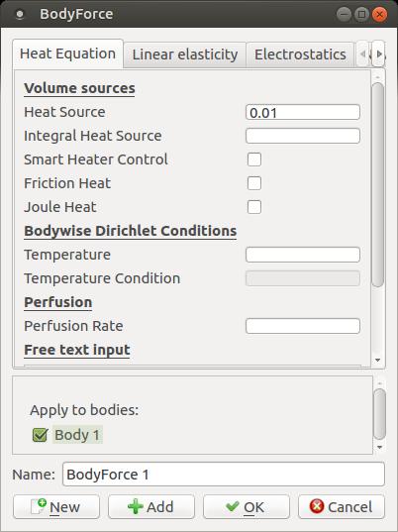Image resolution: width=398 pixels, height=532 pixels.
Task: Select the Heat Equation tab
Action: click(x=67, y=53)
